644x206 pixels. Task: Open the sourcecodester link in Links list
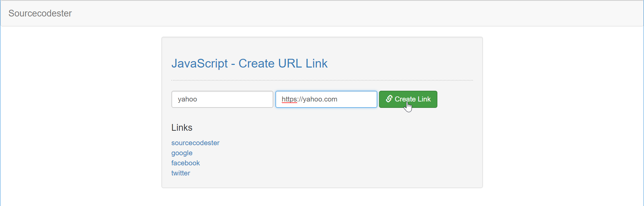(195, 143)
